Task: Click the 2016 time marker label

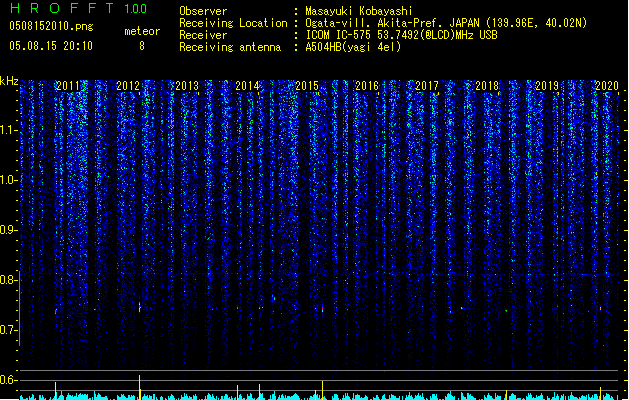Action: tap(367, 85)
